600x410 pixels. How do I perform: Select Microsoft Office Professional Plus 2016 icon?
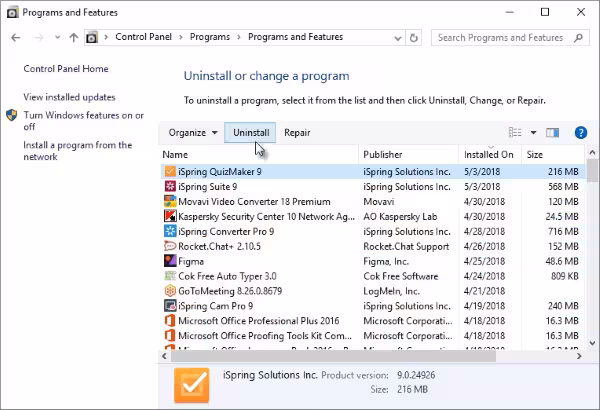pyautogui.click(x=170, y=321)
